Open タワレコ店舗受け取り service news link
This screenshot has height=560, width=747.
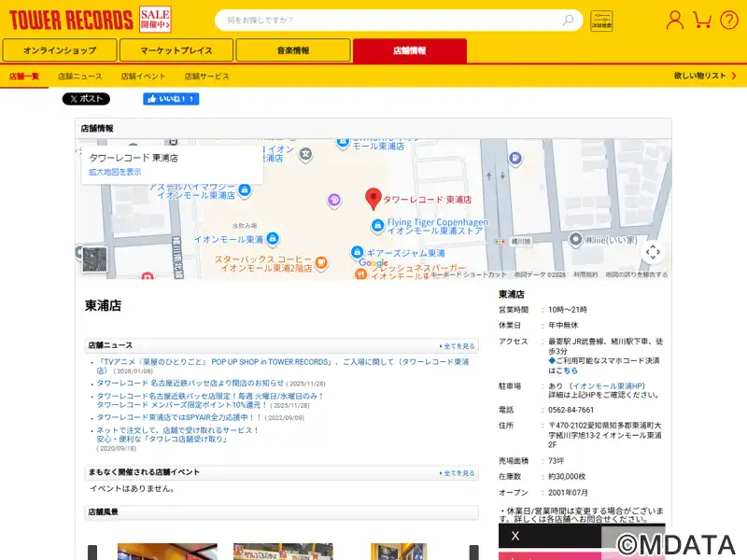point(177,434)
